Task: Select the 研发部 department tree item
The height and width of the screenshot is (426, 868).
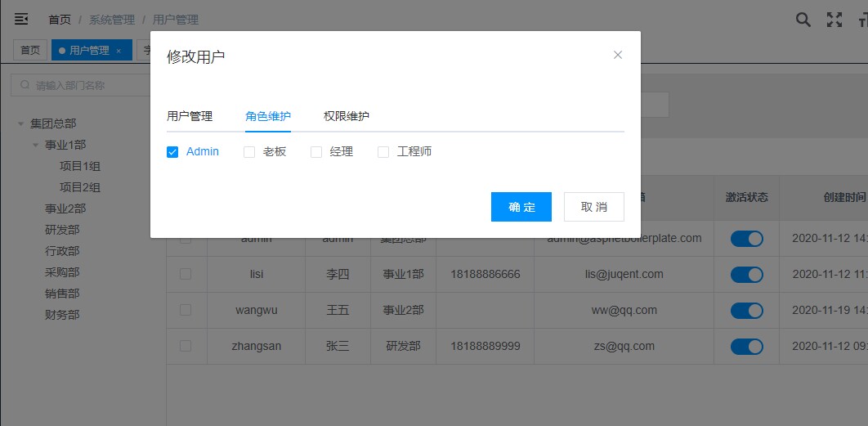Action: (62, 230)
